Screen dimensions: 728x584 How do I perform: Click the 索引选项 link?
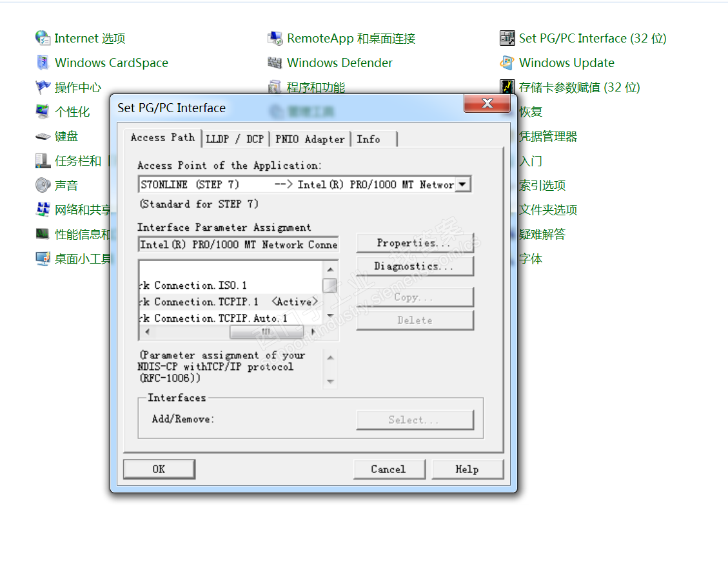[542, 185]
